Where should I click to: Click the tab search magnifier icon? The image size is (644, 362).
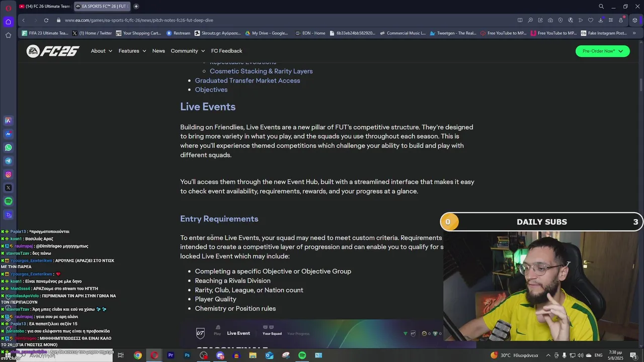601,7
